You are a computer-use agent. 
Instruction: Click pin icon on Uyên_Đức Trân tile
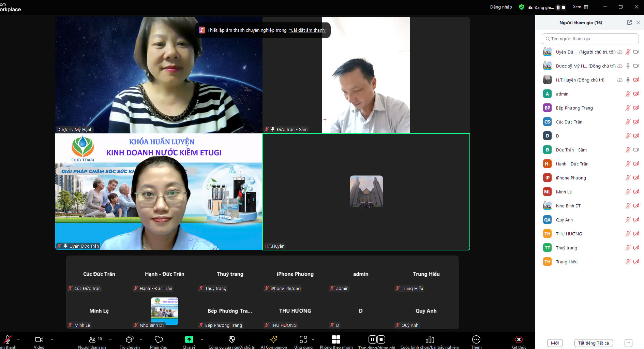65,246
